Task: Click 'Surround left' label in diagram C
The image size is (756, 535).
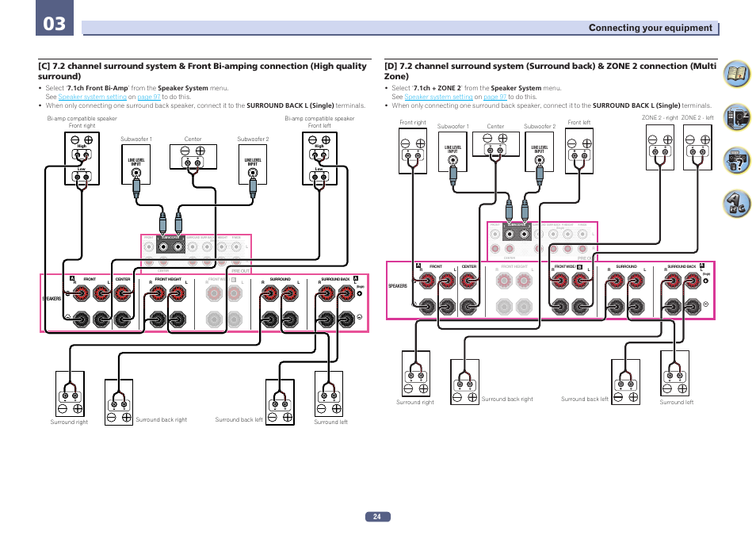Action: tap(330, 422)
